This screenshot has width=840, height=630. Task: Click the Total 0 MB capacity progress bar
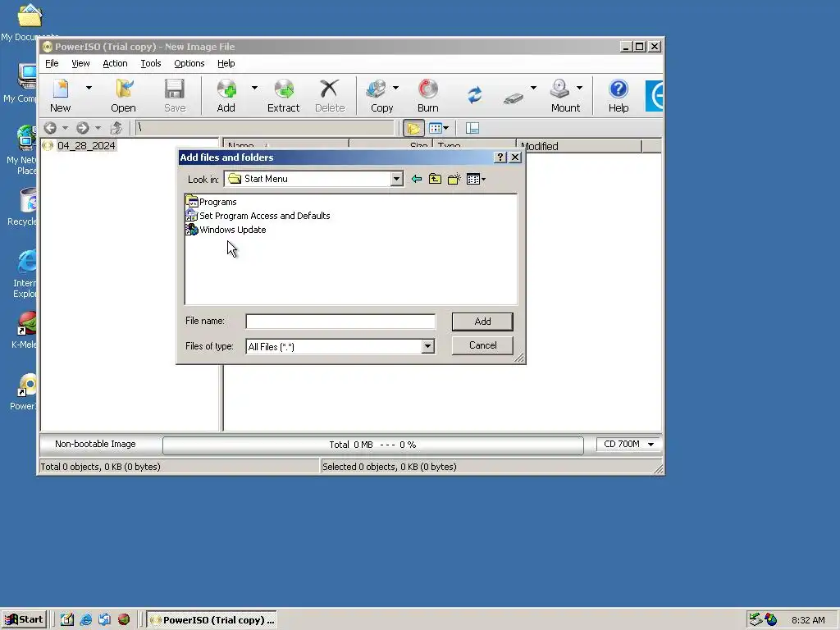pos(373,445)
